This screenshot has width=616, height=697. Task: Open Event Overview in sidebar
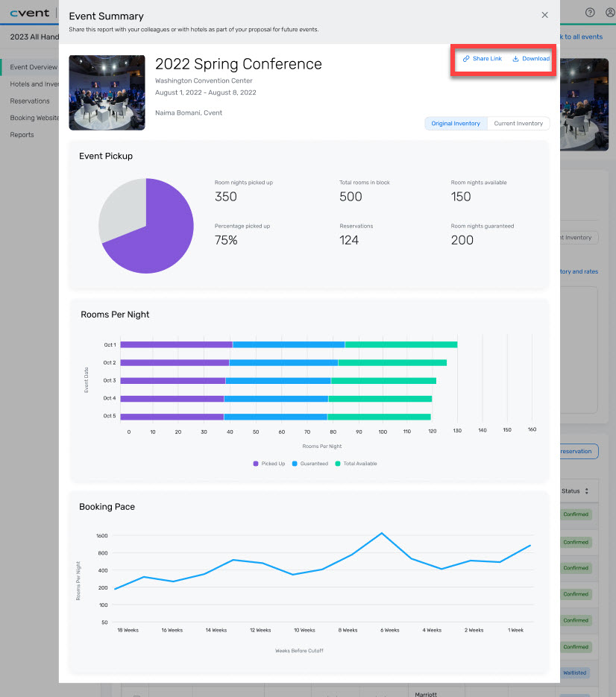[x=33, y=67]
